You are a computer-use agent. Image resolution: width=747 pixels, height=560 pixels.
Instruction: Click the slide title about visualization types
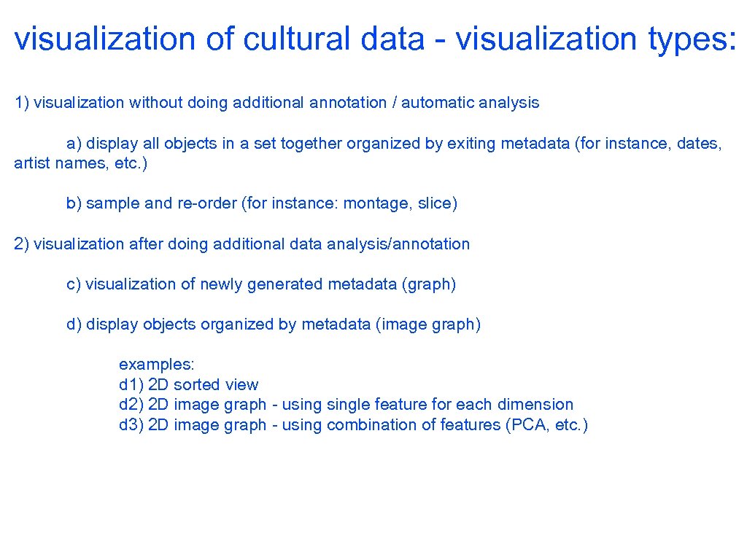(372, 40)
